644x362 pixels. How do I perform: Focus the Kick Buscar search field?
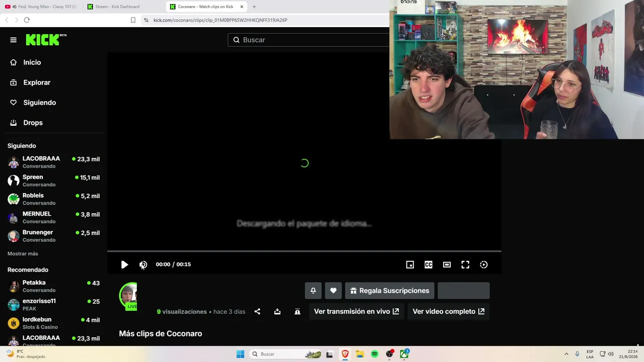pos(308,40)
